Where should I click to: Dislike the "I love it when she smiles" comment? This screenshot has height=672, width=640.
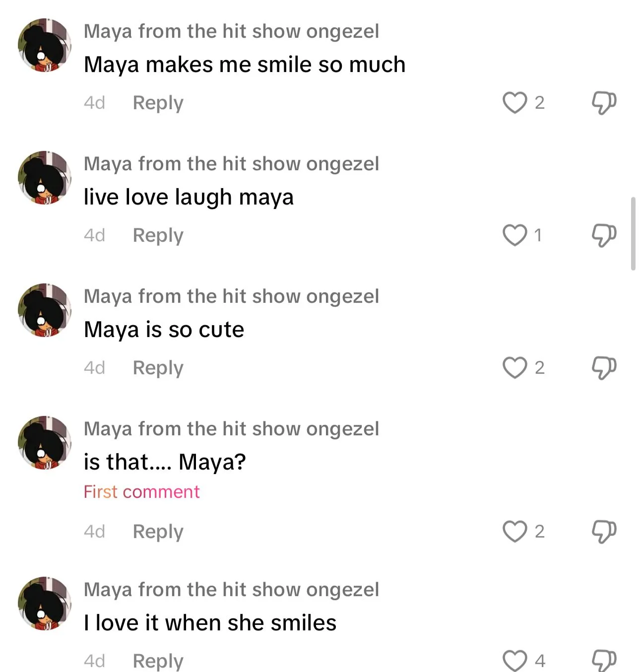(604, 661)
